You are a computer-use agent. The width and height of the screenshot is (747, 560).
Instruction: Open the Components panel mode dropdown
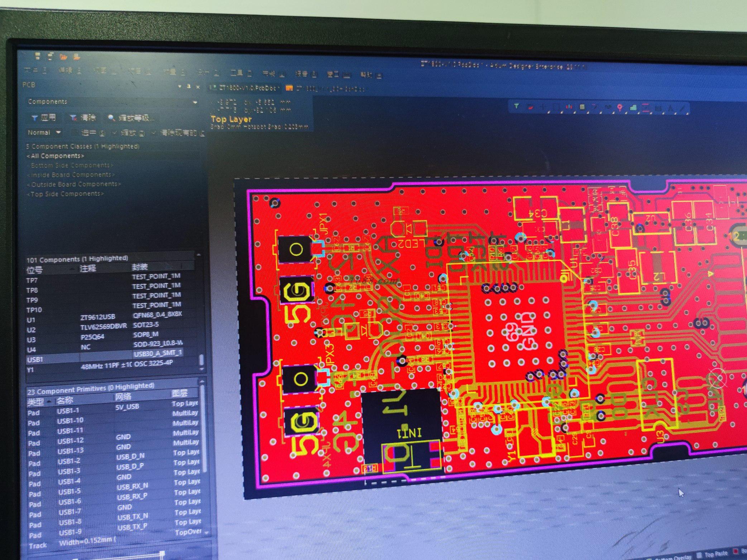[195, 102]
